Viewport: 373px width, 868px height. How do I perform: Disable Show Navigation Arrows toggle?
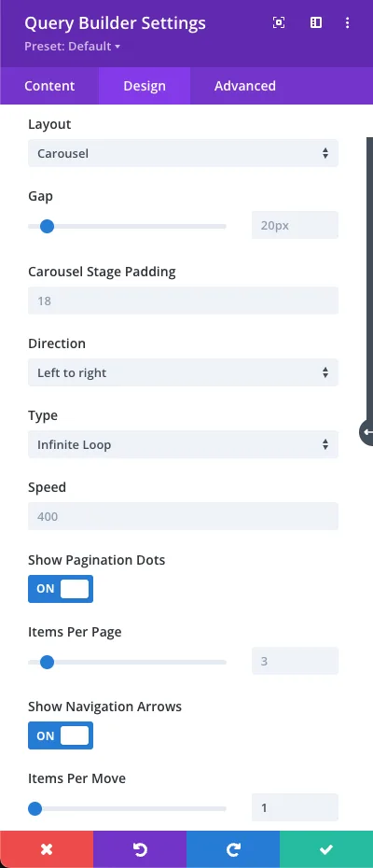point(61,735)
